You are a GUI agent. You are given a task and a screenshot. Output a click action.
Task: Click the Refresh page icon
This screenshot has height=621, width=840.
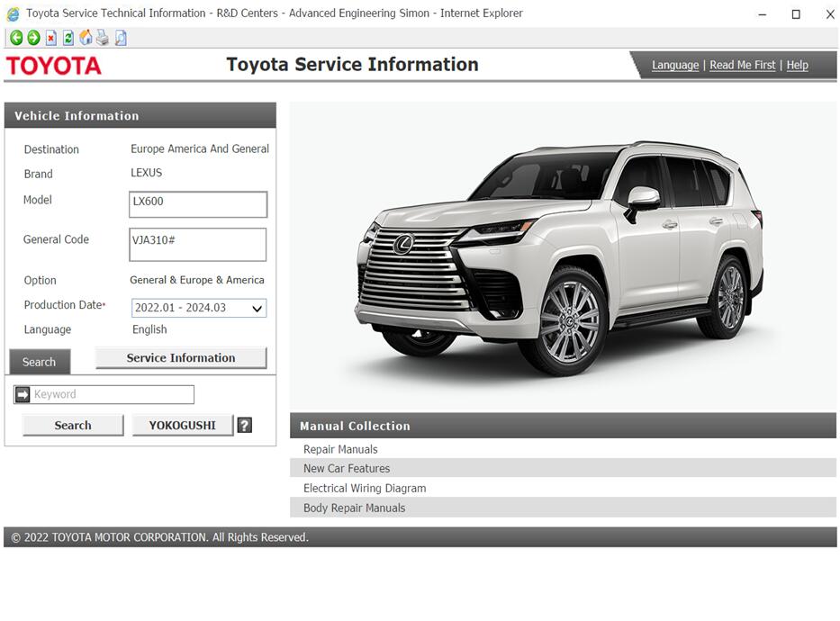pyautogui.click(x=68, y=38)
